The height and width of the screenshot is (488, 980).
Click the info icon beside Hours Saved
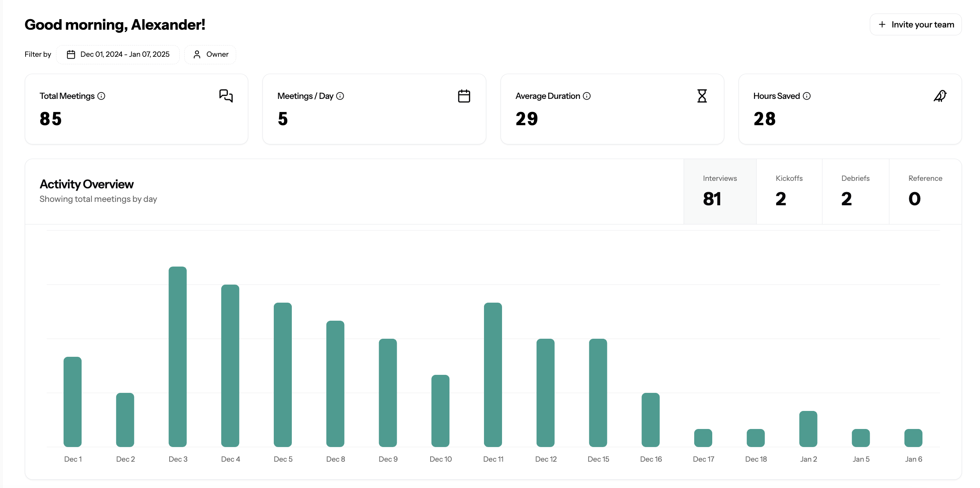[x=807, y=96]
